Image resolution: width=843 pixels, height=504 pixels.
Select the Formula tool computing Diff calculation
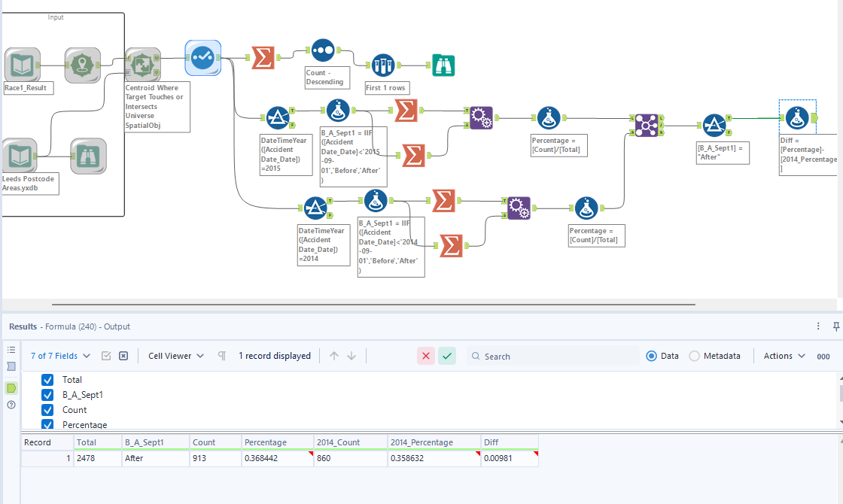[797, 117]
